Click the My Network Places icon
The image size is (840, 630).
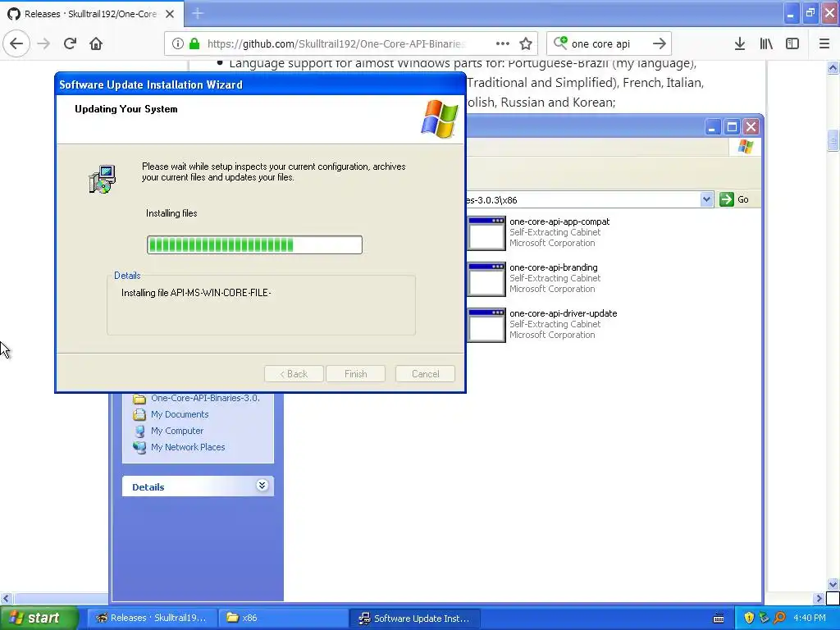(x=139, y=447)
